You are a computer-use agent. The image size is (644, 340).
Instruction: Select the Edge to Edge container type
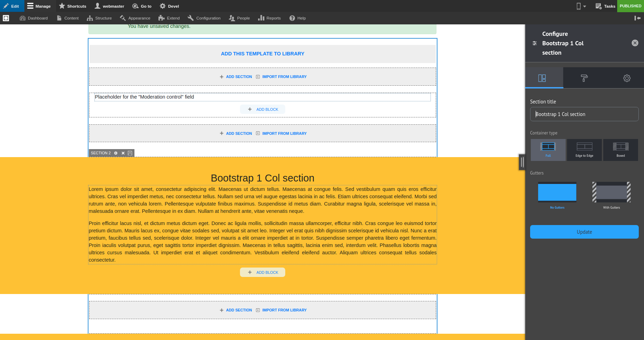[x=584, y=150]
